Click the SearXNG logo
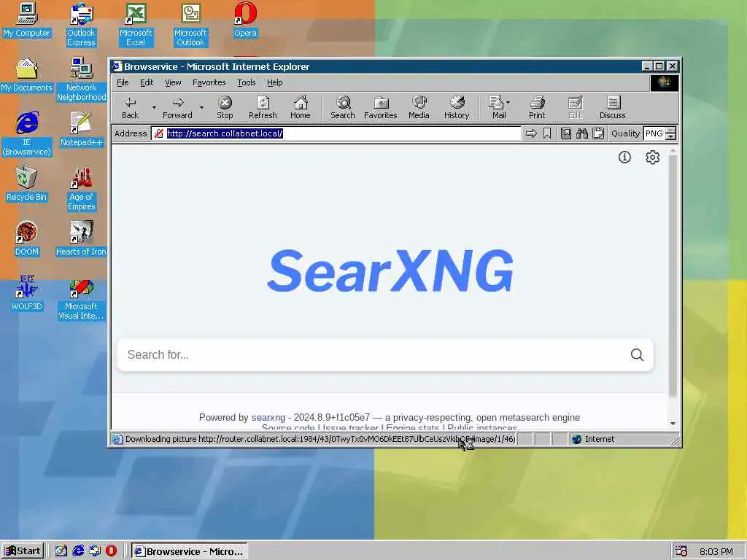The height and width of the screenshot is (560, 747). point(390,271)
